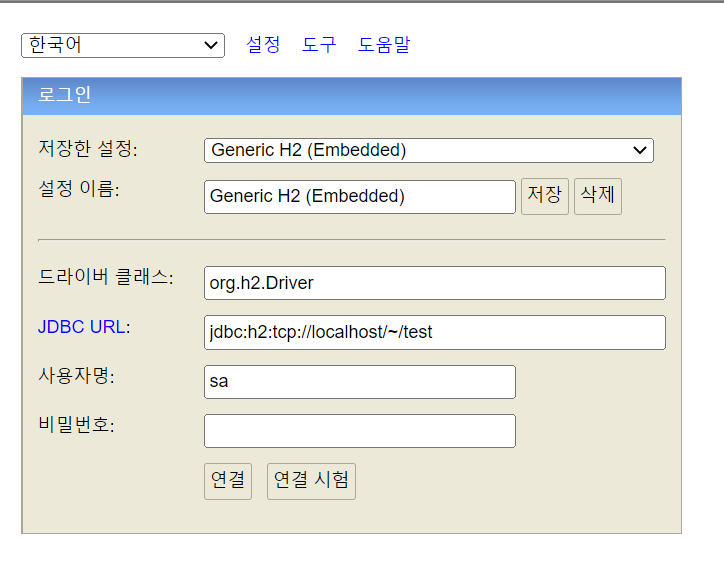Click the 삭제 button
The image size is (724, 567).
tap(597, 196)
